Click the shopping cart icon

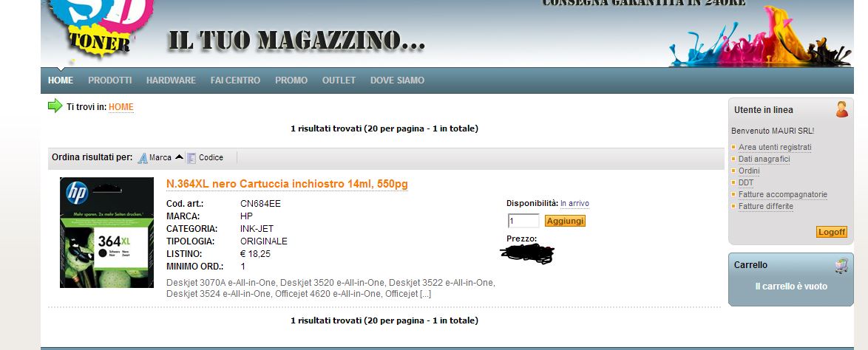(841, 266)
